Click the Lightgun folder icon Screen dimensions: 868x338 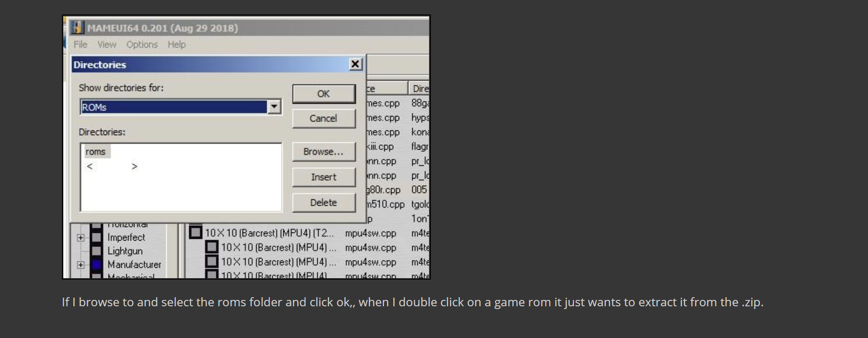(96, 251)
